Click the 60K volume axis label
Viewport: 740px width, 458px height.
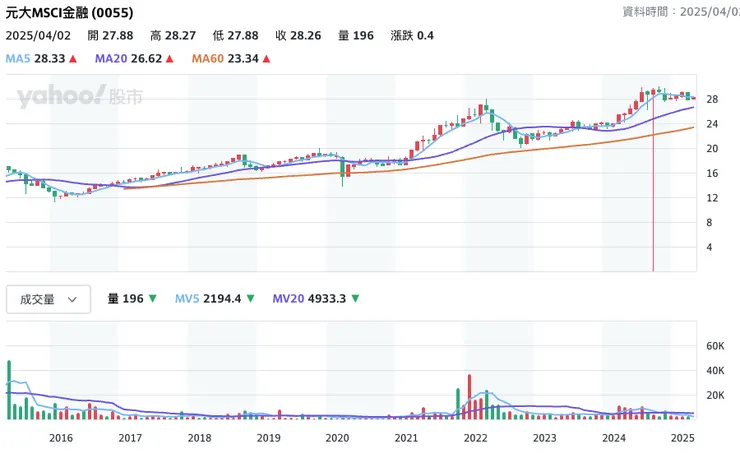tap(715, 346)
